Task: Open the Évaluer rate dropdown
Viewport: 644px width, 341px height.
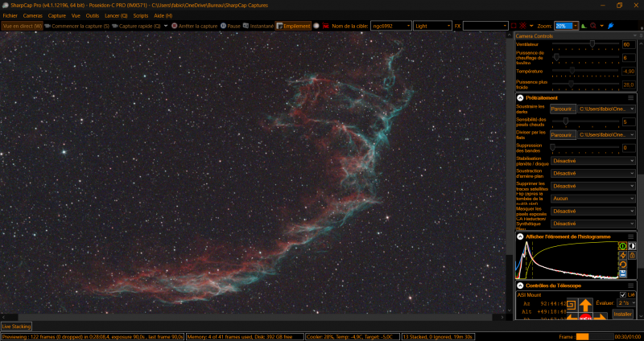Action: point(626,303)
